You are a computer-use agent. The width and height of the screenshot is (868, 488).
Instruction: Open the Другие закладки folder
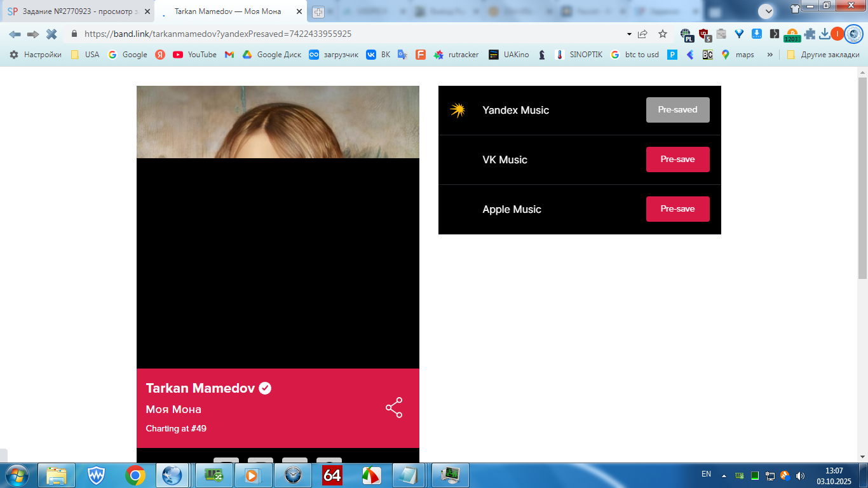click(x=823, y=55)
